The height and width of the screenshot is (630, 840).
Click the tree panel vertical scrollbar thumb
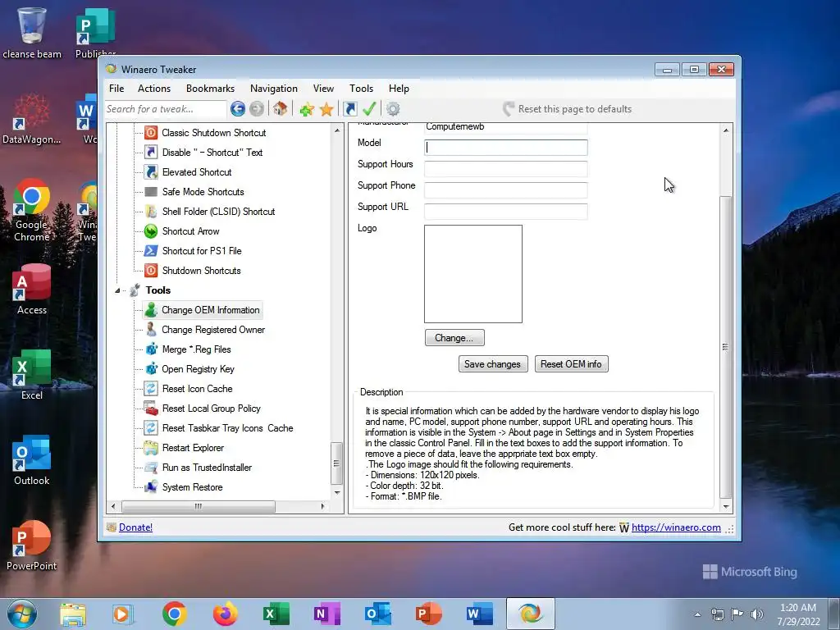pyautogui.click(x=336, y=463)
